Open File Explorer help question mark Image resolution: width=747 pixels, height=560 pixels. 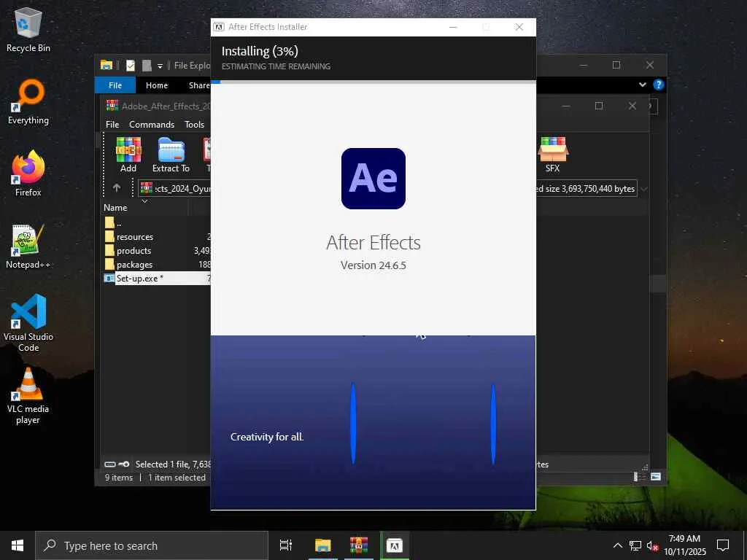tap(659, 85)
